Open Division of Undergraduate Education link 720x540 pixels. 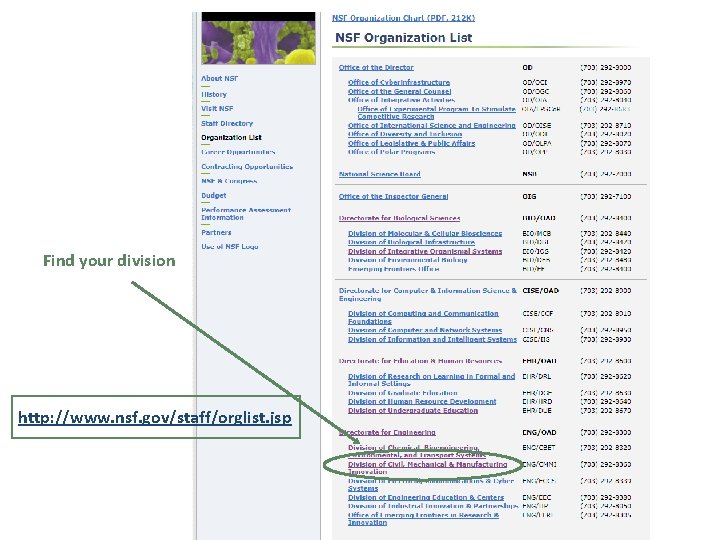413,411
